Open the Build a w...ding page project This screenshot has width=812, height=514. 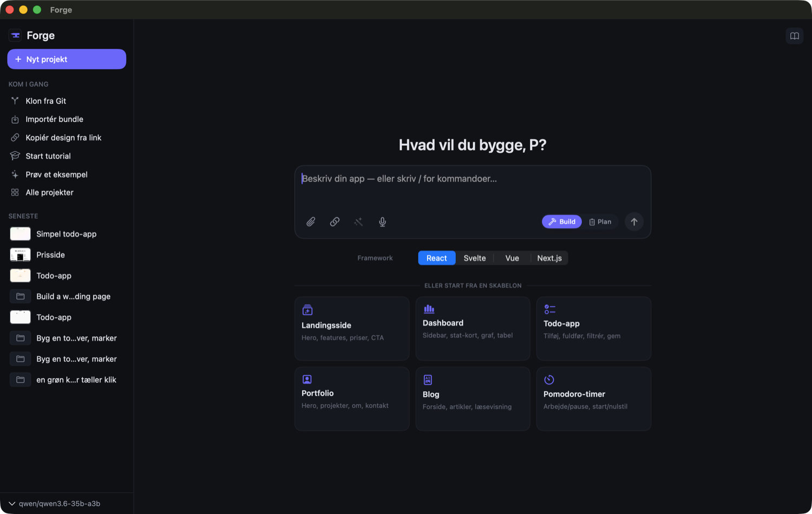coord(67,296)
